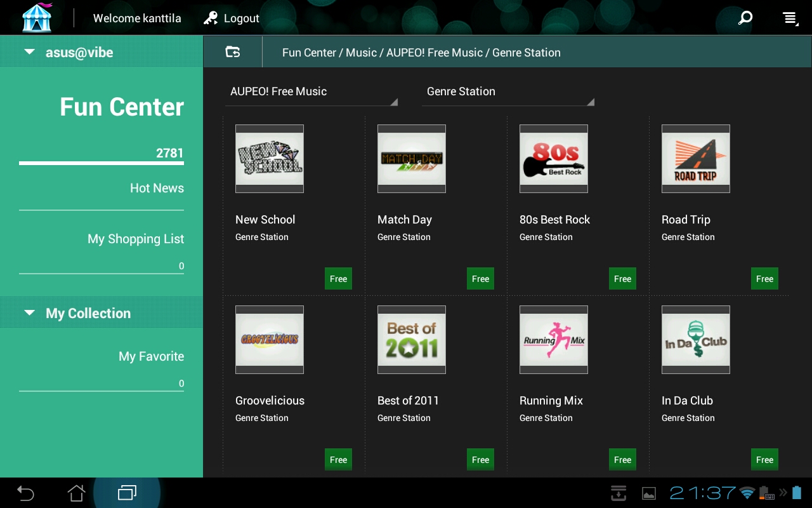Open the Match Day station thumbnail
Screen dimensions: 812x508
point(412,159)
